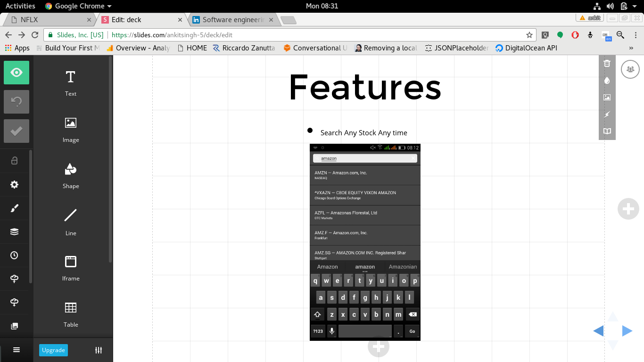644x362 pixels.
Task: Open the Style paintbrush option
Action: tap(14, 208)
